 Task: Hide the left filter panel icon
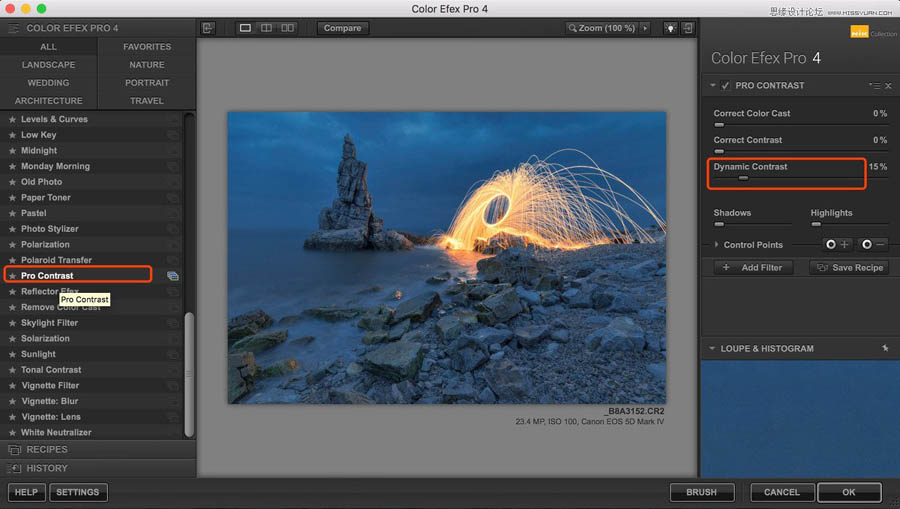208,28
